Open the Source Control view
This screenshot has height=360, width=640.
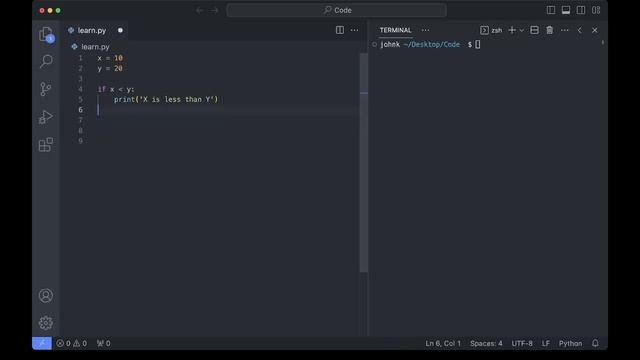[46, 89]
